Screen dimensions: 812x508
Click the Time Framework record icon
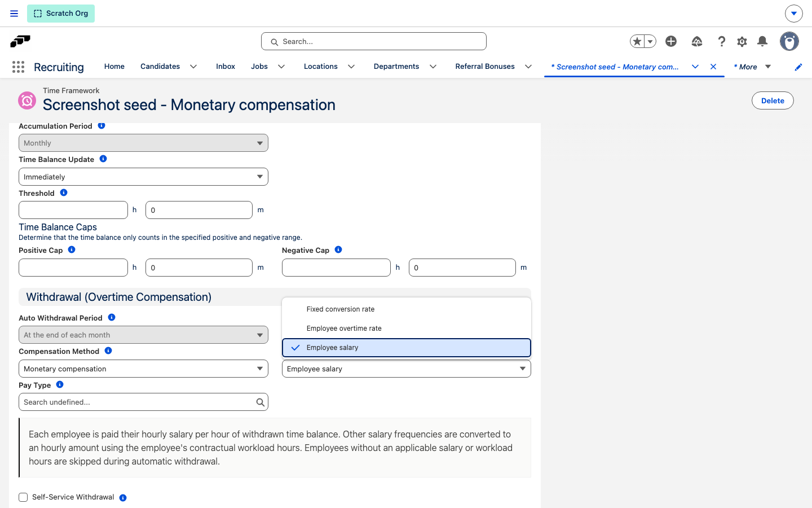pos(27,100)
